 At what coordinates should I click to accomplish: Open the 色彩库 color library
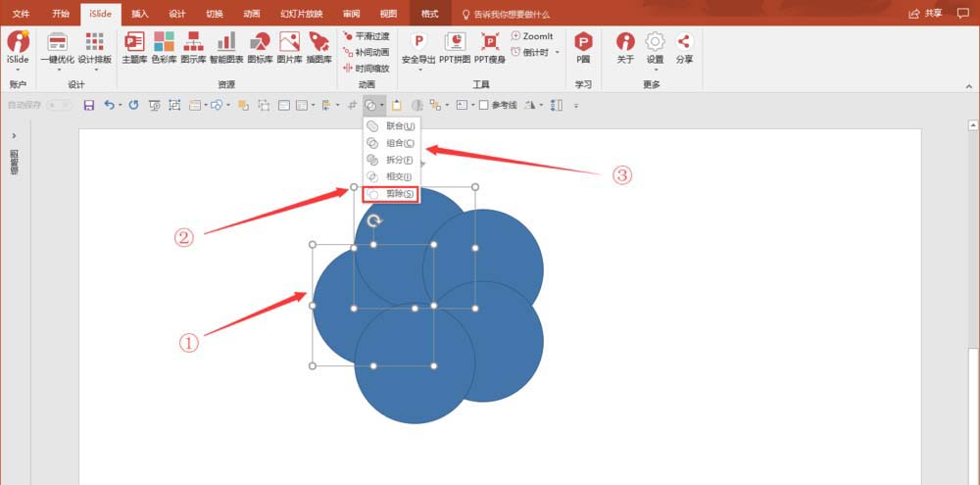[164, 47]
